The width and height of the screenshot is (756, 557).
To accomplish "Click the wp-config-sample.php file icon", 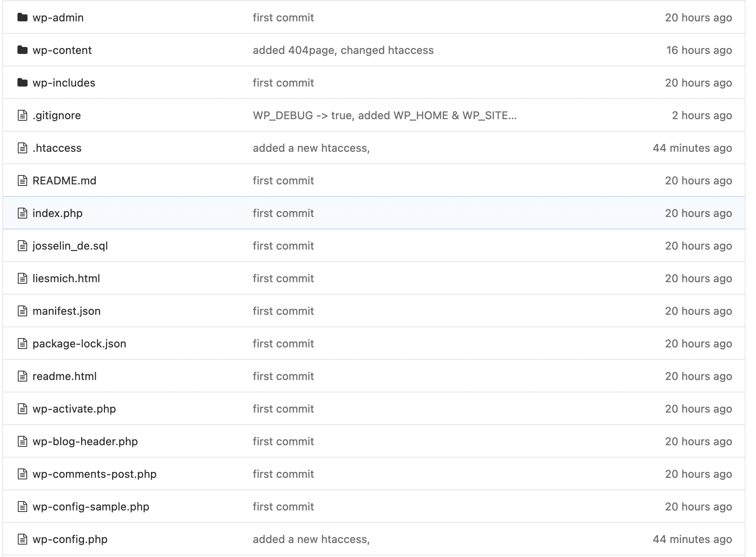I will 22,507.
